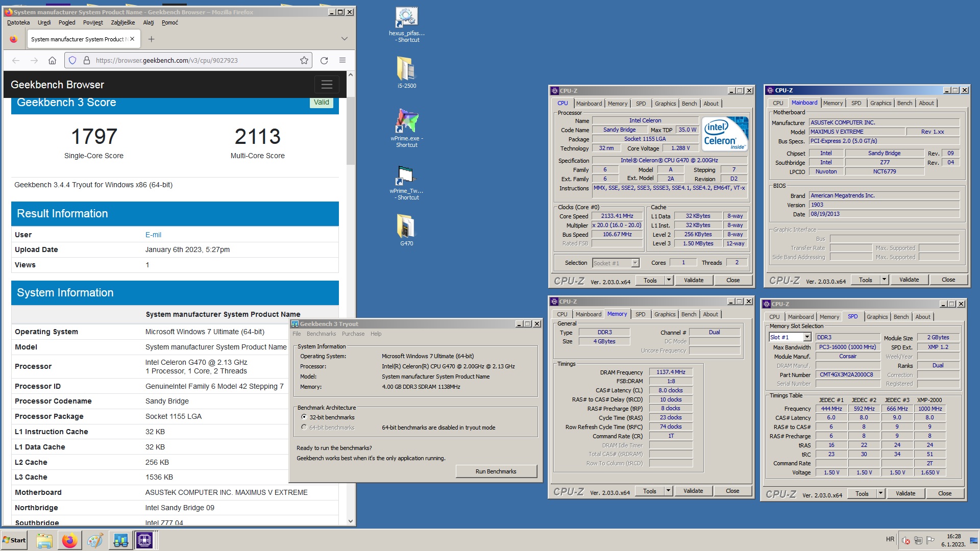The width and height of the screenshot is (980, 551).
Task: Click Validate in CPU tab window
Action: 693,280
